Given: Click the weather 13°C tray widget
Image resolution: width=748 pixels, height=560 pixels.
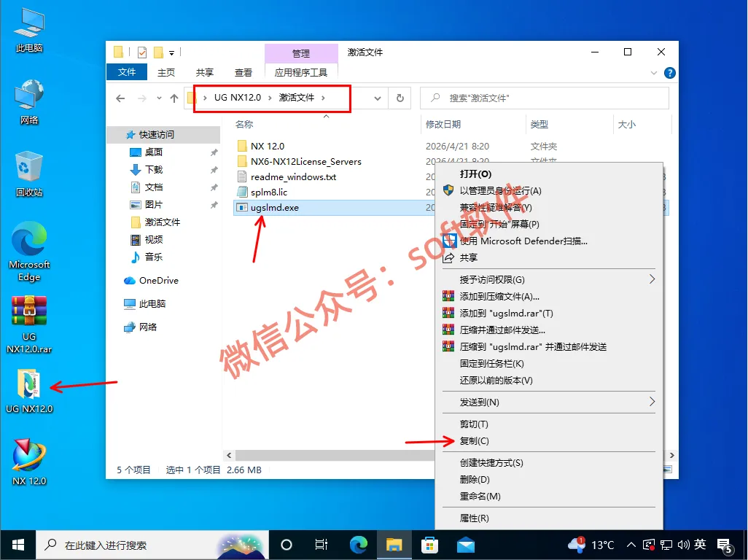Looking at the screenshot, I should coord(591,545).
